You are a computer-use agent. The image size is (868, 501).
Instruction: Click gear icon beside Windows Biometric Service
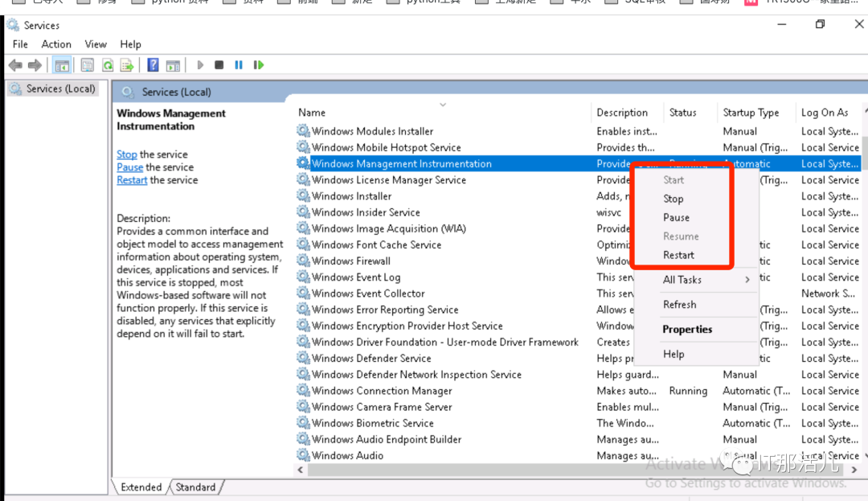(x=303, y=422)
